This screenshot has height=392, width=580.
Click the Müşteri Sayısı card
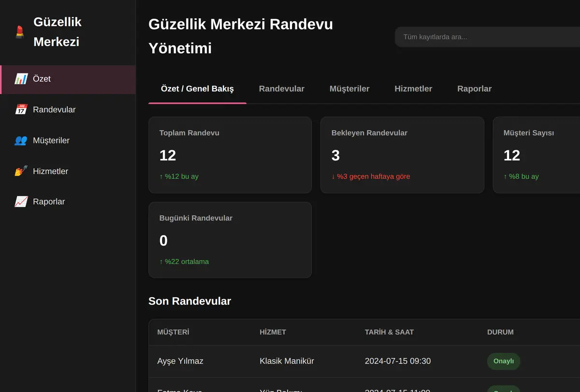click(x=536, y=155)
